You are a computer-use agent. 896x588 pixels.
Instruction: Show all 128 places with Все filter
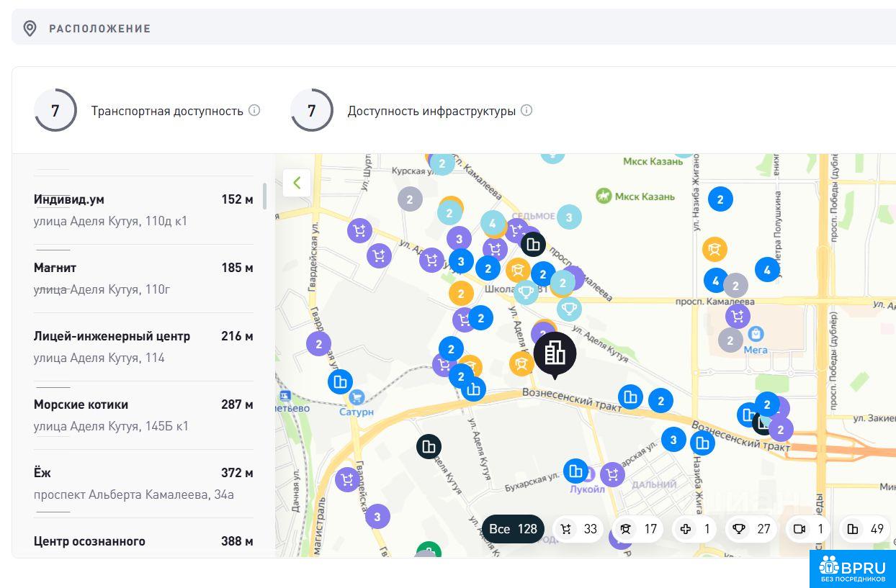(x=513, y=529)
